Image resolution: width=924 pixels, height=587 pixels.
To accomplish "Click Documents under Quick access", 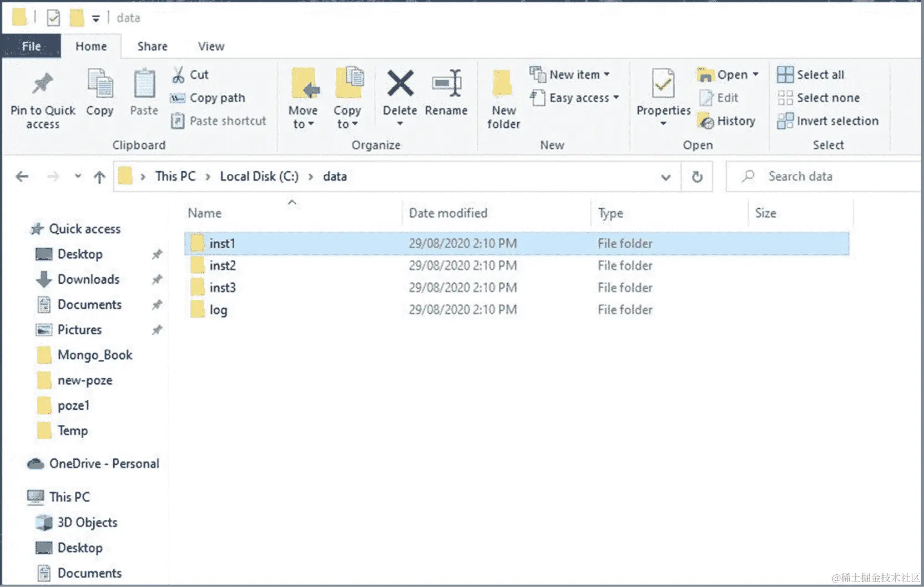I will tap(89, 305).
